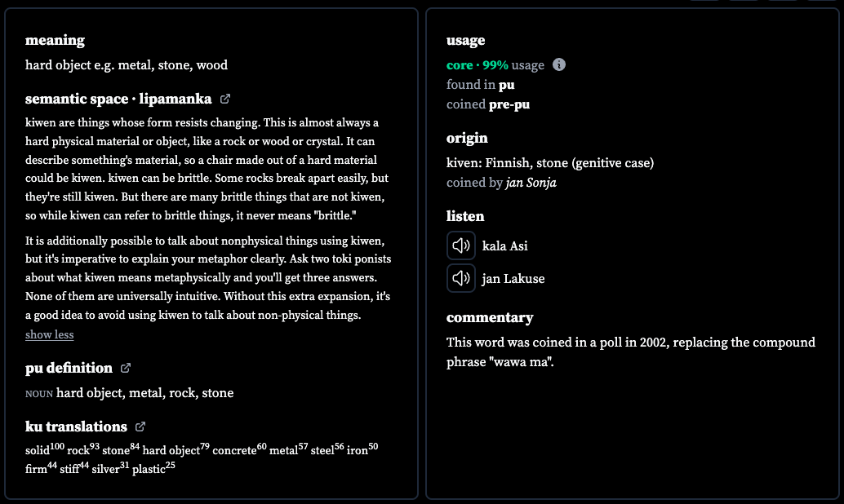Select the word concrete in ku translations
The width and height of the screenshot is (844, 504).
click(x=234, y=451)
